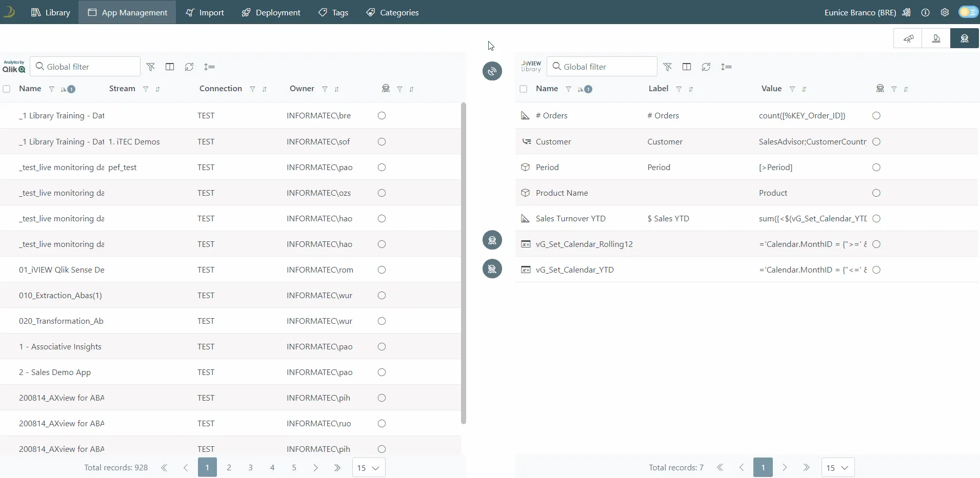This screenshot has height=478, width=980.
Task: Select radio for INFORMATEC\sof app row
Action: tap(382, 142)
